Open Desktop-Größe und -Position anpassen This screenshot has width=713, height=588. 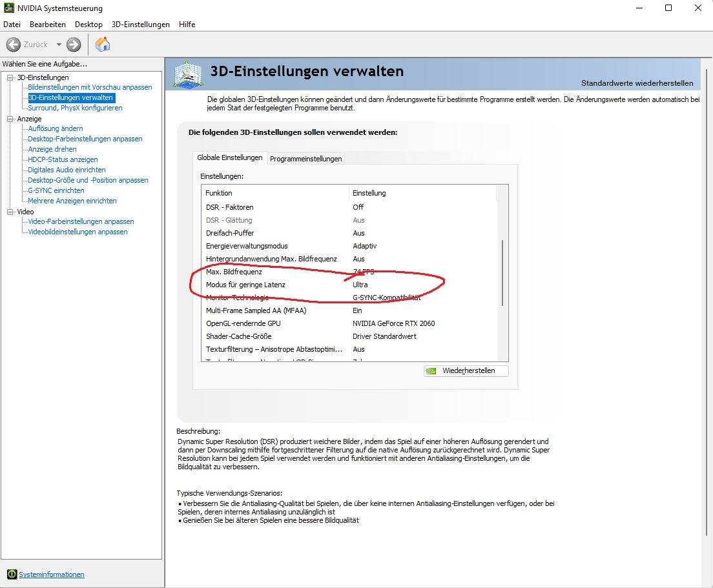click(x=88, y=180)
